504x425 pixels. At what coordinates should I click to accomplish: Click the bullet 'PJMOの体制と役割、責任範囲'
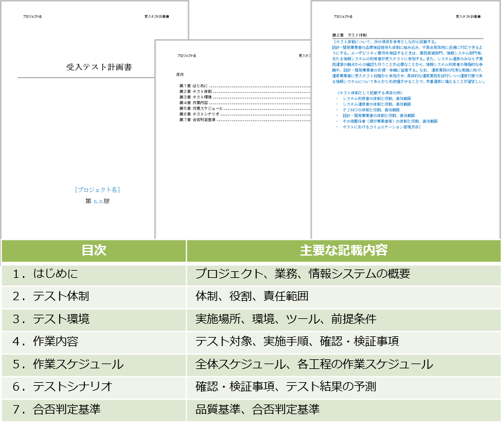[371, 110]
